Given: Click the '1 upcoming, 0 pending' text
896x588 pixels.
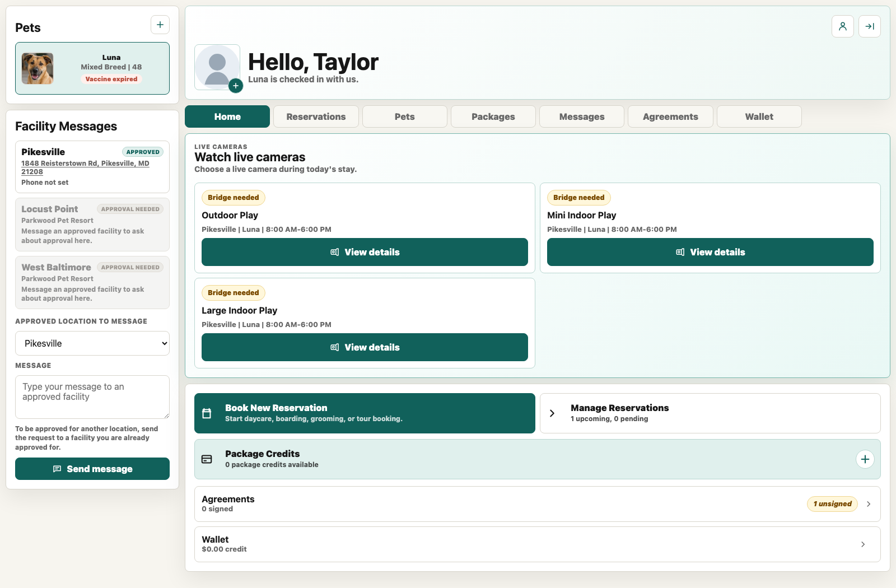Looking at the screenshot, I should (609, 419).
